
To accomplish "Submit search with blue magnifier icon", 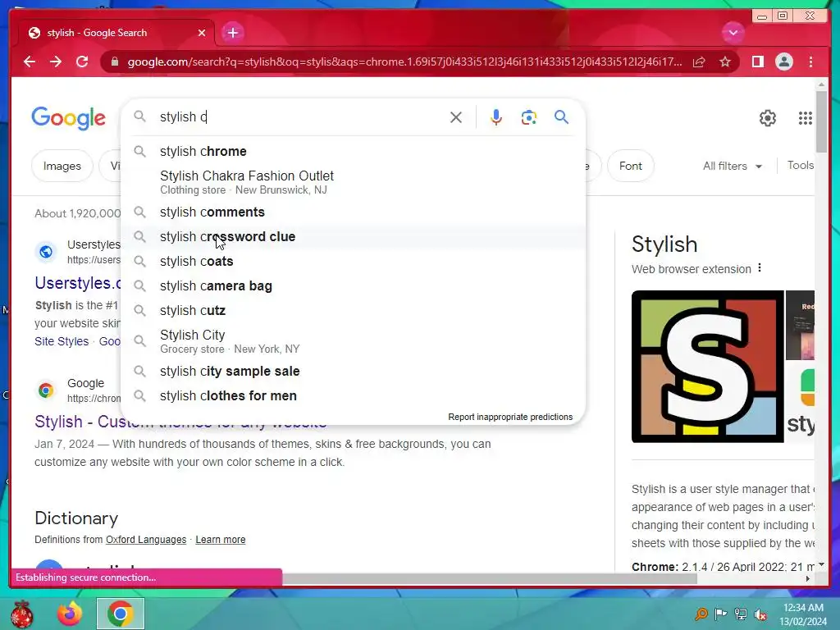I will pos(561,116).
